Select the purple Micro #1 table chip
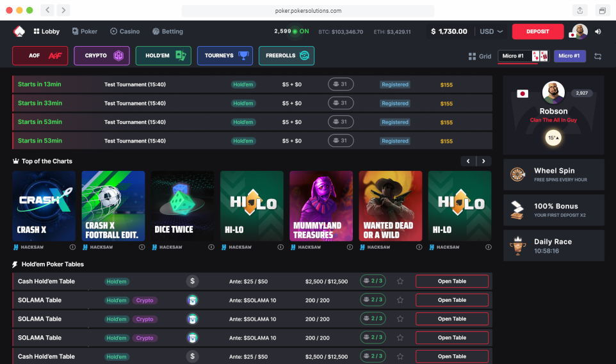This screenshot has height=364, width=616. click(569, 56)
